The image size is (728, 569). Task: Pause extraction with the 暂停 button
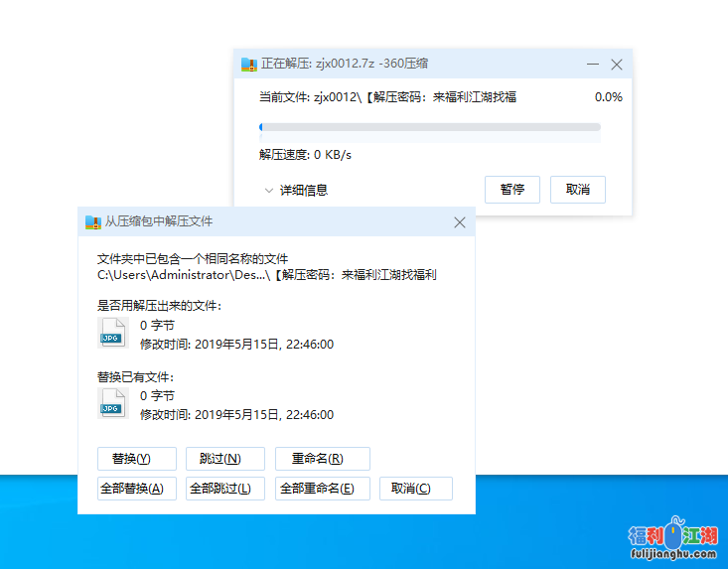click(512, 190)
